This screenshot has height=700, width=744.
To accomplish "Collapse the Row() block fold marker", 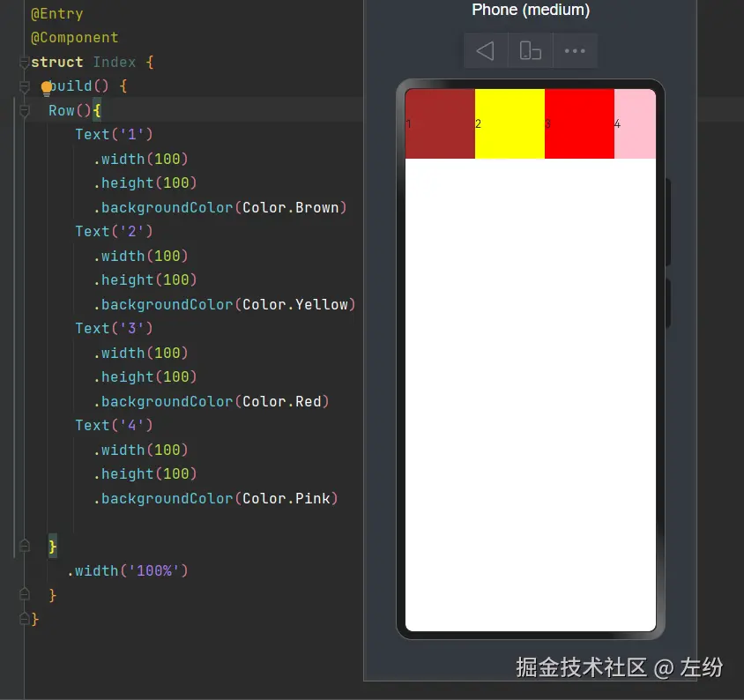I will 24,110.
